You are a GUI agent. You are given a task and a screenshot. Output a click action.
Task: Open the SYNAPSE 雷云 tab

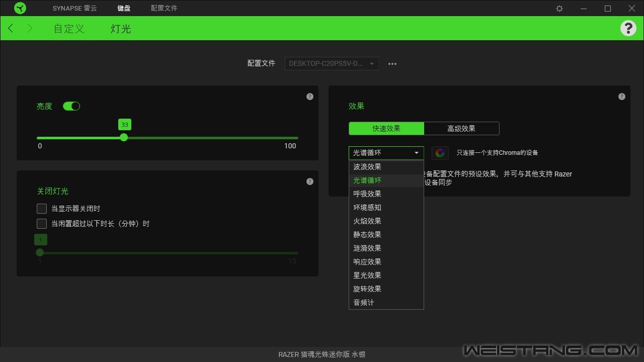[x=75, y=9]
